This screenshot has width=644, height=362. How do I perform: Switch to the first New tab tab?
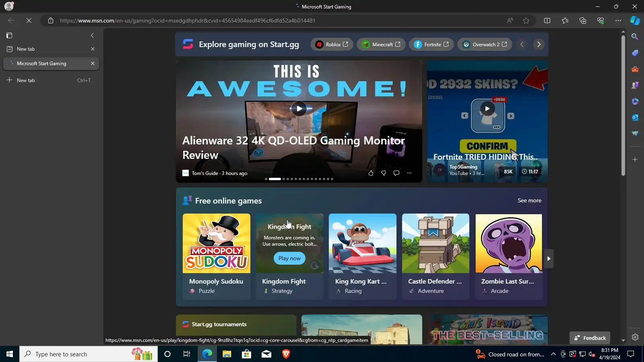coord(51,49)
